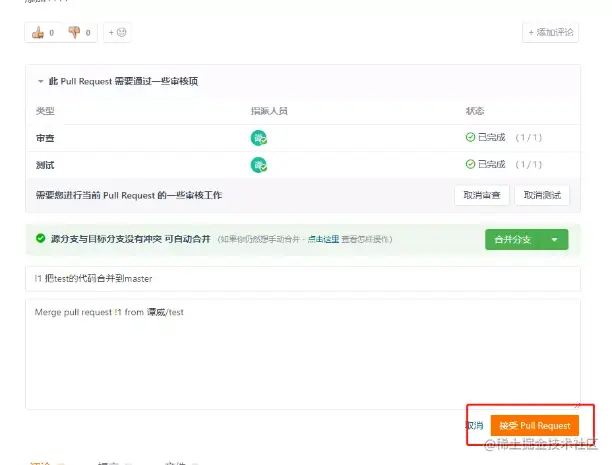Click the 添加评论 button

tap(550, 32)
